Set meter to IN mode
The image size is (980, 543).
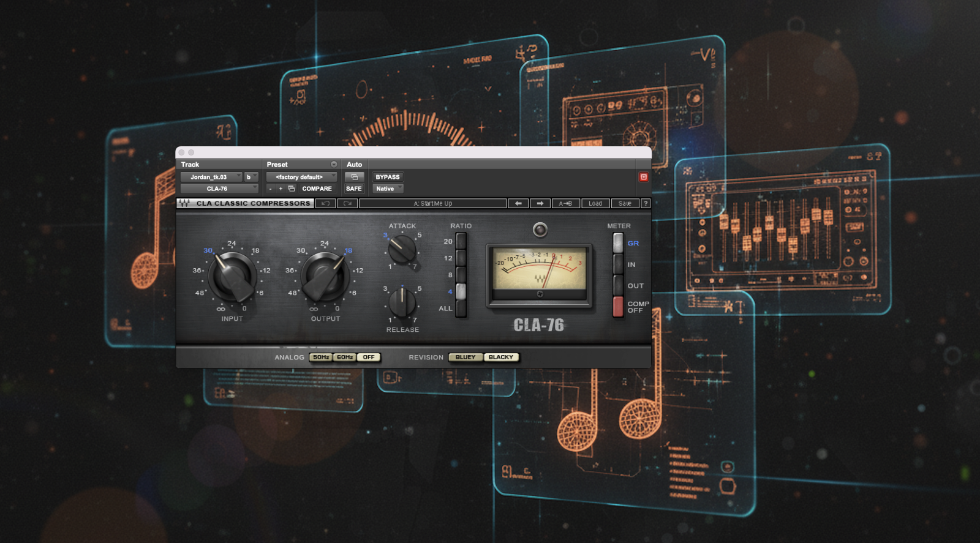pyautogui.click(x=619, y=264)
